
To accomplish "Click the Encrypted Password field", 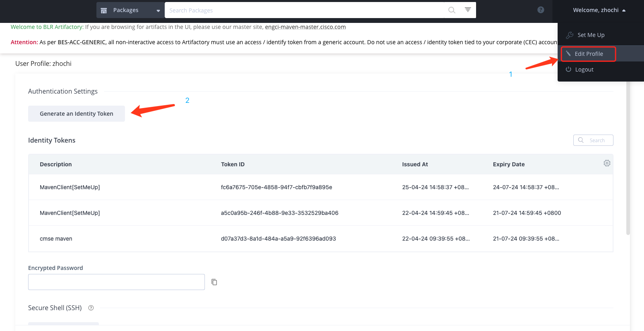I will coord(117,282).
